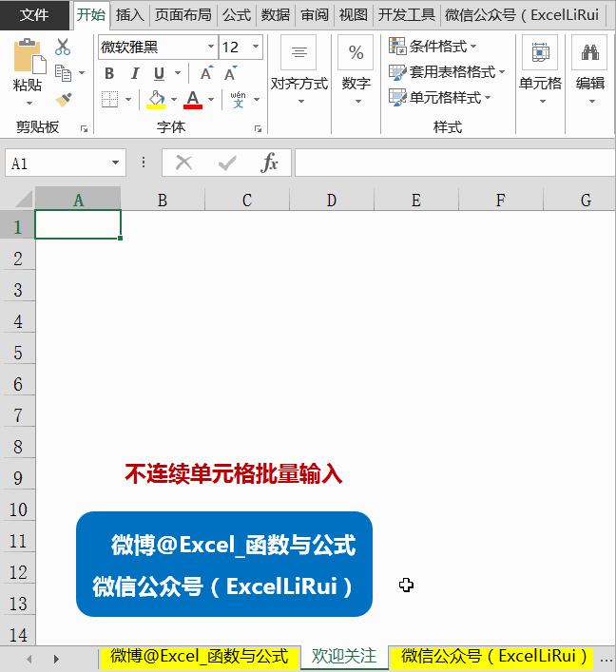Apply red font color A
This screenshot has width=616, height=672.
[x=193, y=100]
